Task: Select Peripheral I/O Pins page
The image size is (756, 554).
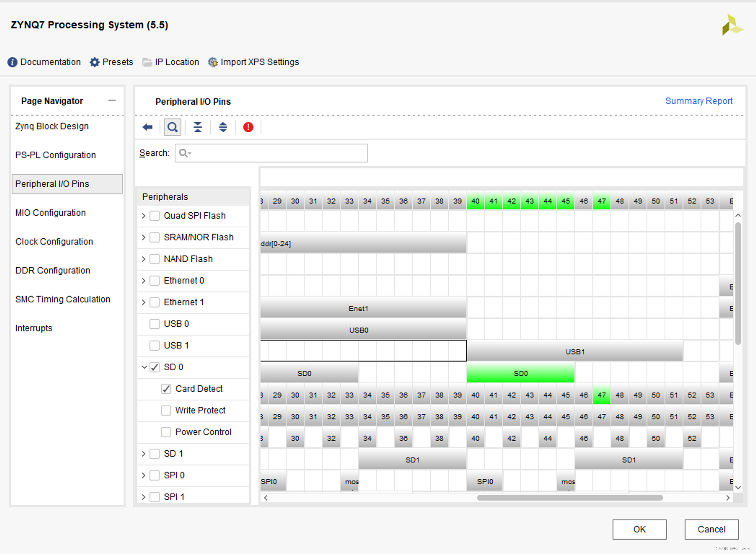Action: (x=67, y=184)
